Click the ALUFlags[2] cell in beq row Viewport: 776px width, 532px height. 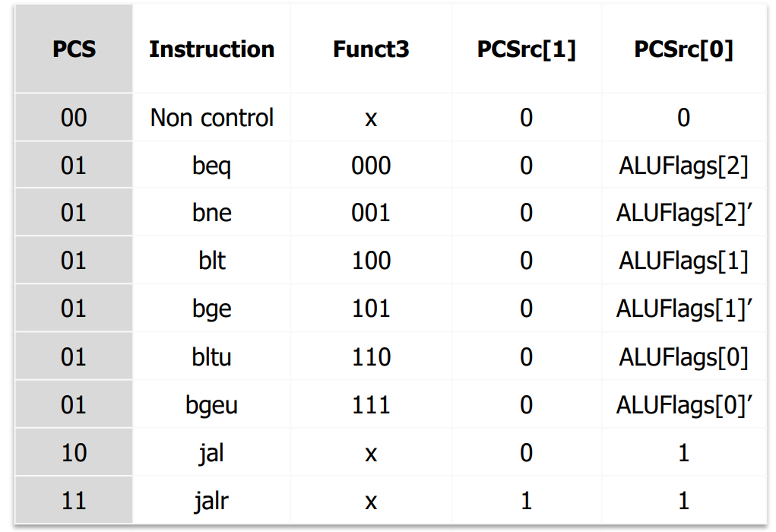(683, 166)
